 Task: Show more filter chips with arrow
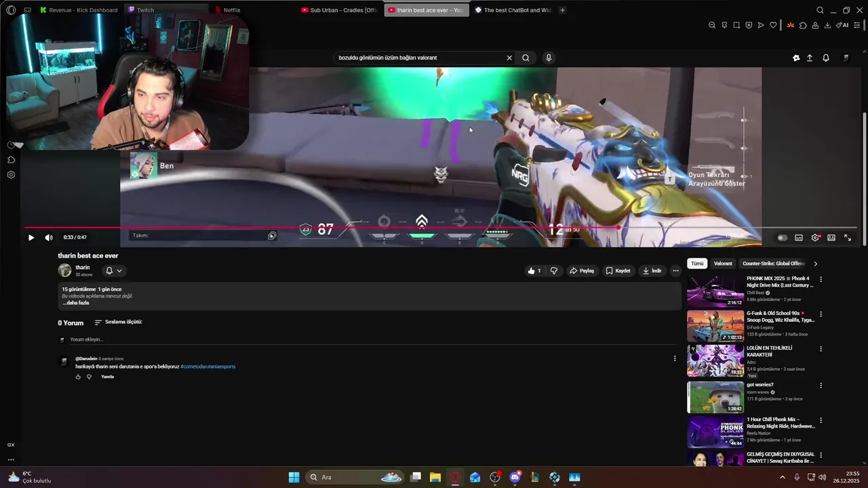click(x=815, y=264)
